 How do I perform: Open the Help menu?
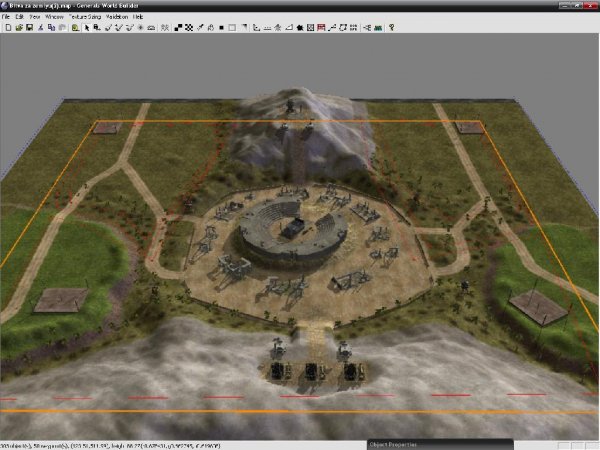[138, 17]
